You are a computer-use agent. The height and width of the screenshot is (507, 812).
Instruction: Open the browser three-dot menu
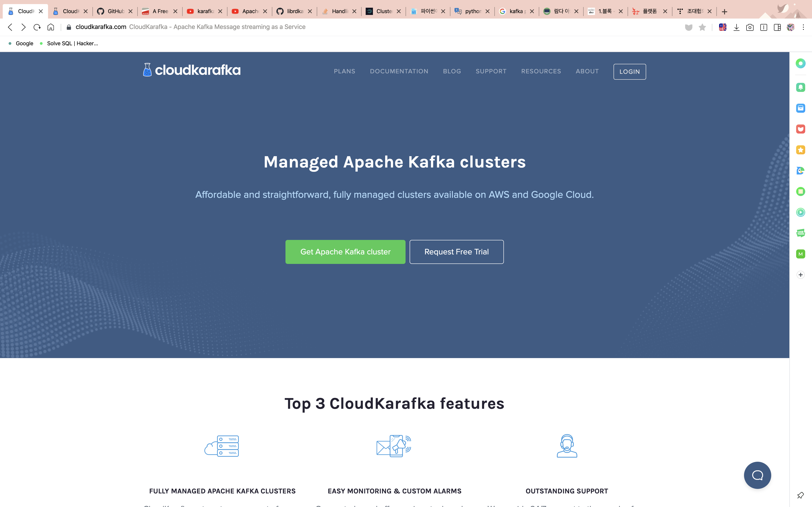click(x=803, y=27)
